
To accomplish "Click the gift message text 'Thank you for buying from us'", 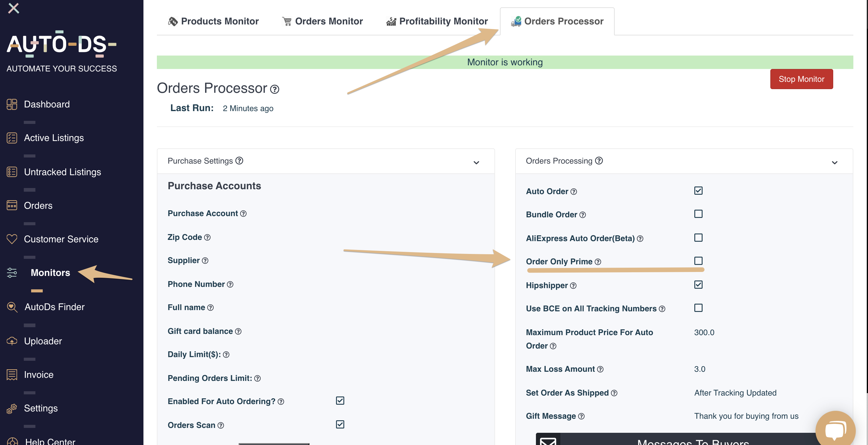I will point(746,416).
